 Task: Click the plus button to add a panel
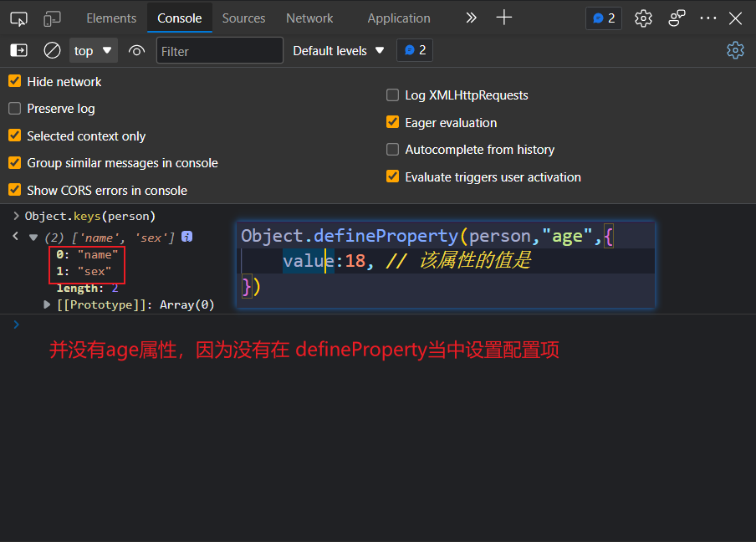pos(504,18)
